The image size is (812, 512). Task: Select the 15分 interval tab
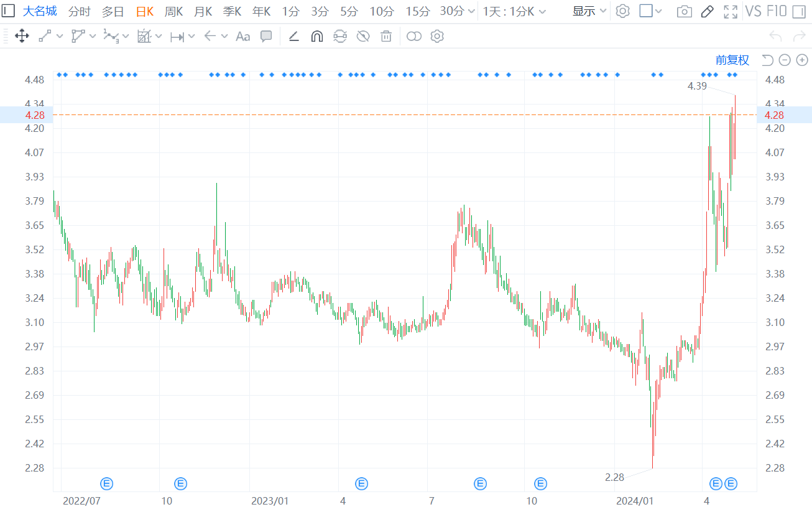417,11
